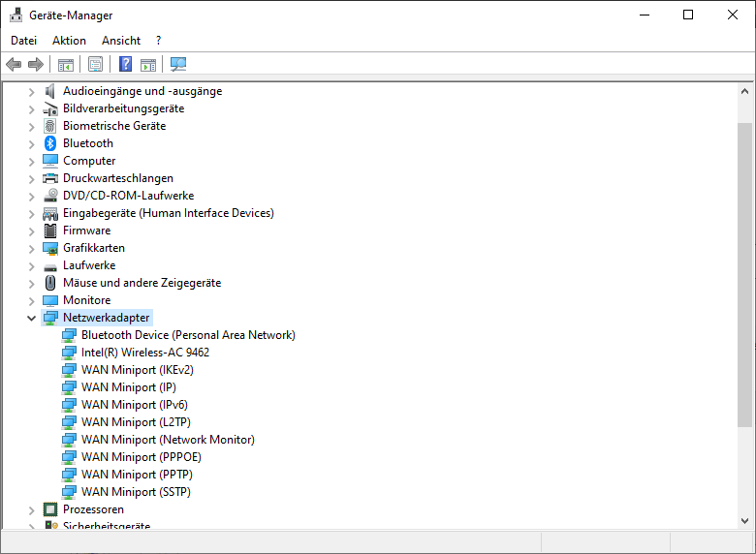
Task: Minimize the Geräte-Manager window
Action: tap(645, 15)
